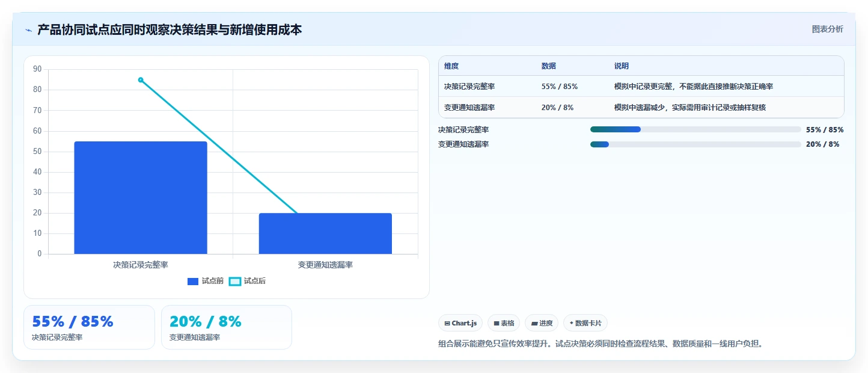Toggle the 试点前 legend entry
Viewport: 868px width, 373px height.
pos(206,281)
